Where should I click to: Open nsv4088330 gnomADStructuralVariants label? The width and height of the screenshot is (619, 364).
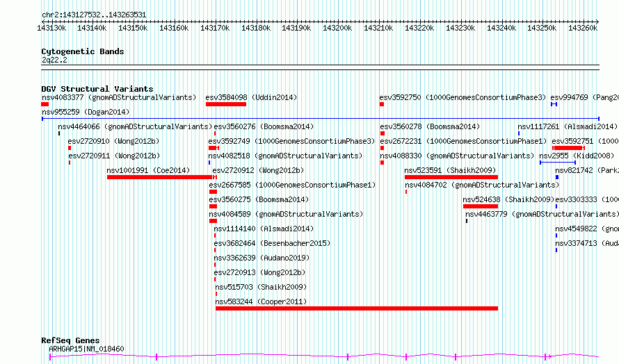click(x=457, y=156)
